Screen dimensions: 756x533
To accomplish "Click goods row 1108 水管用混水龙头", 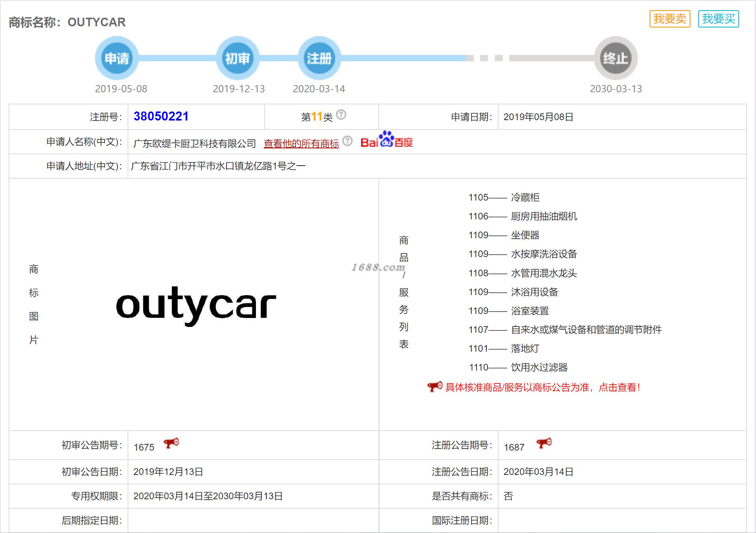I will coord(523,273).
